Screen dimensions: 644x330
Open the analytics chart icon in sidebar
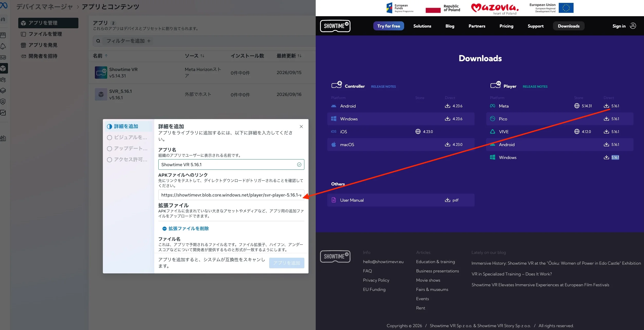click(3, 113)
